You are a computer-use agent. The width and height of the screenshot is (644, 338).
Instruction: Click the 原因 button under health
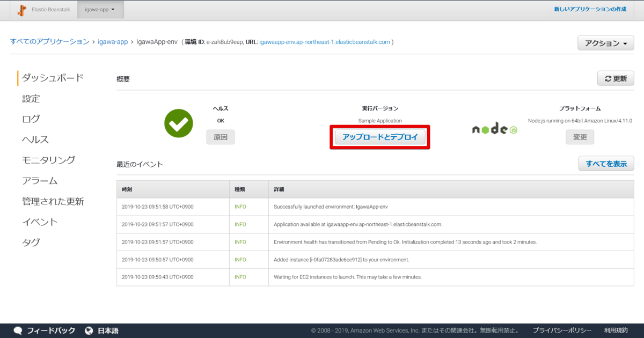[221, 137]
